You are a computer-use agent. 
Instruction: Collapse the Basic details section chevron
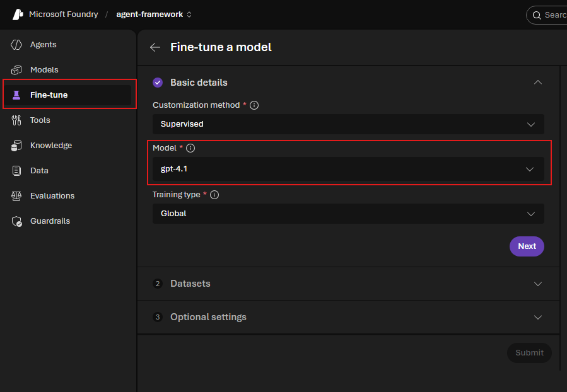coord(537,83)
